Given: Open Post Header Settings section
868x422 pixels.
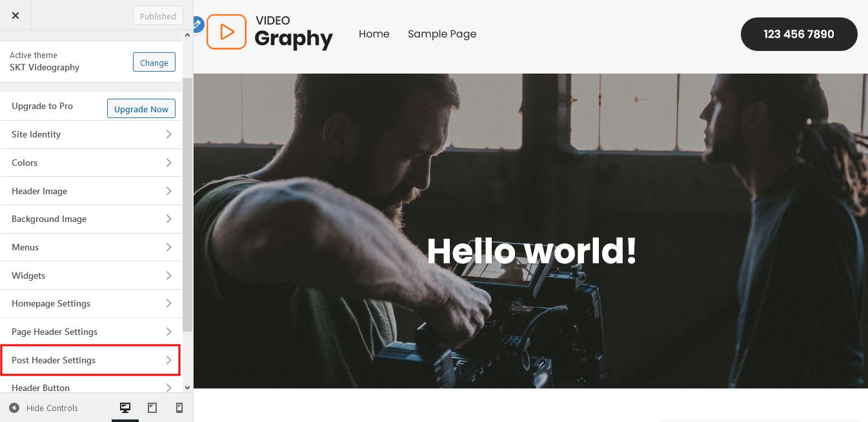Looking at the screenshot, I should click(92, 360).
